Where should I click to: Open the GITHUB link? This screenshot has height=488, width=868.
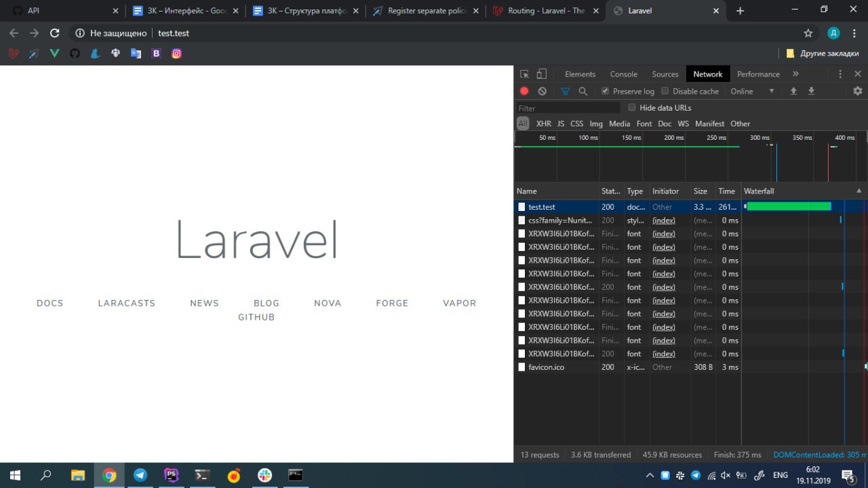256,317
